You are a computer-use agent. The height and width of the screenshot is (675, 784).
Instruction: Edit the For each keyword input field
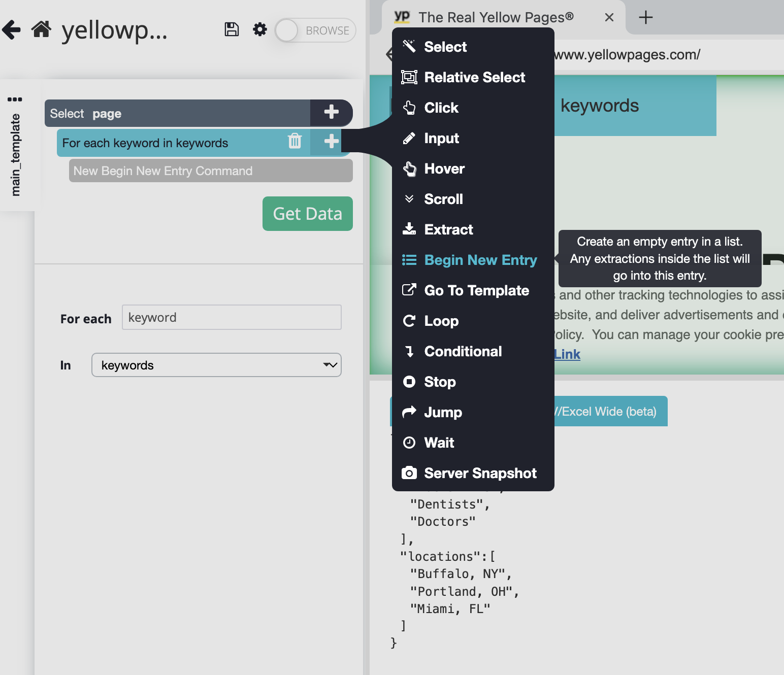coord(232,317)
